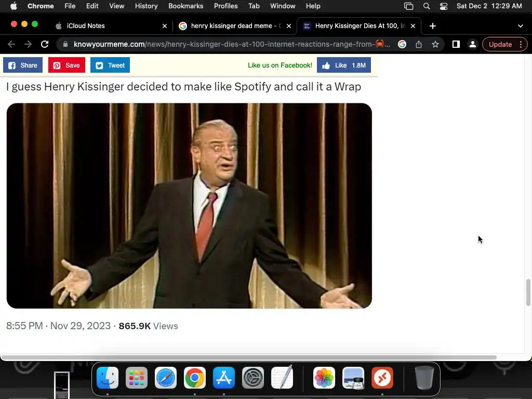Open macOS Control Center toggles
The image size is (532, 399).
point(444,6)
